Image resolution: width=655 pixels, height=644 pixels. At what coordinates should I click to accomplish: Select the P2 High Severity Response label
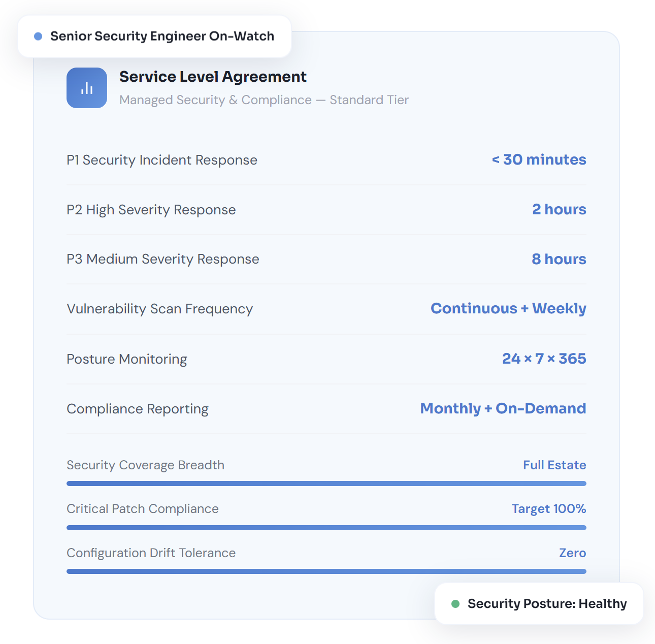point(151,210)
